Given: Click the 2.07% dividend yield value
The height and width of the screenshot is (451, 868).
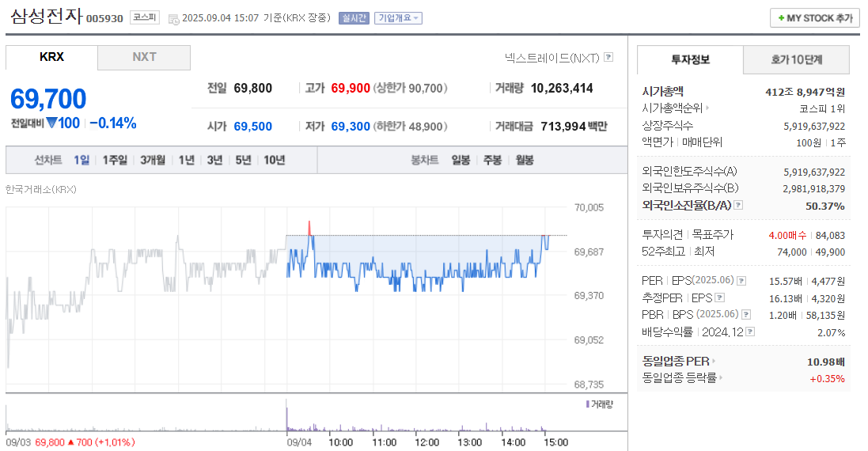Looking at the screenshot, I should tap(832, 332).
